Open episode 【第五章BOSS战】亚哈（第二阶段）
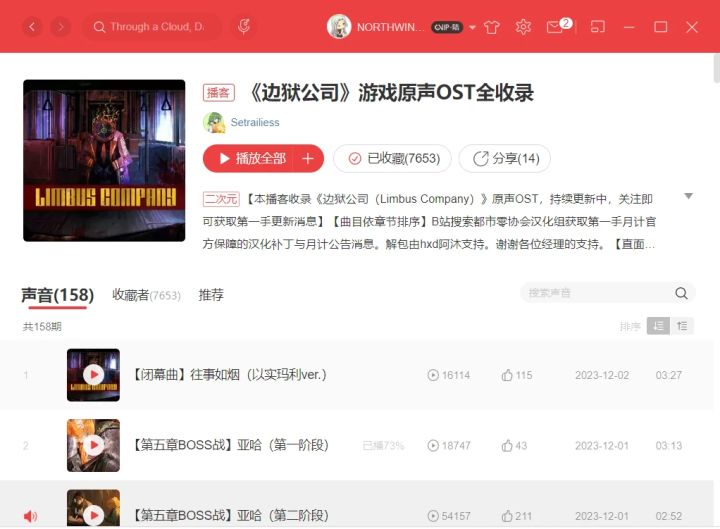Viewport: 720px width, 529px height. coord(231,516)
